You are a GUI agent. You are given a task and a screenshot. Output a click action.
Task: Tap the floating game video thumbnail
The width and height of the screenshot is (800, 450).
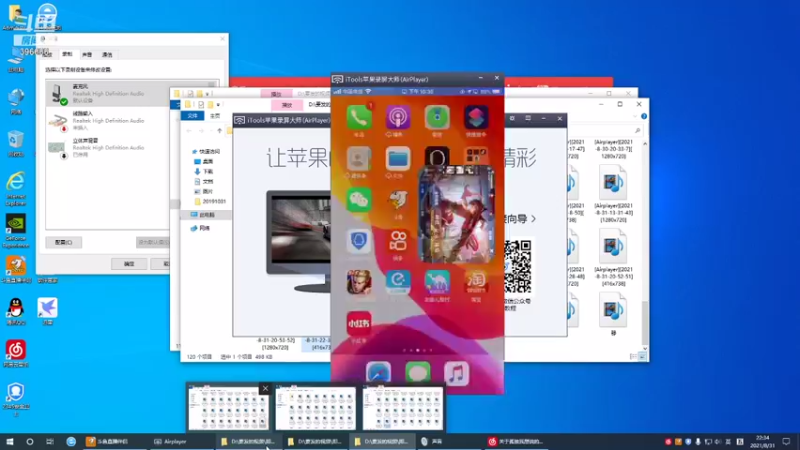(x=456, y=214)
